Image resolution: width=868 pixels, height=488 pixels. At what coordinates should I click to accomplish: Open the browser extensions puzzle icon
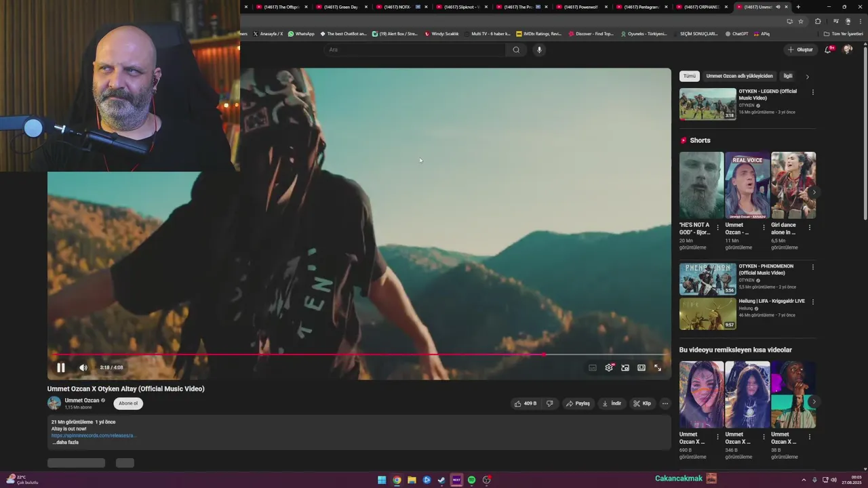(x=818, y=21)
